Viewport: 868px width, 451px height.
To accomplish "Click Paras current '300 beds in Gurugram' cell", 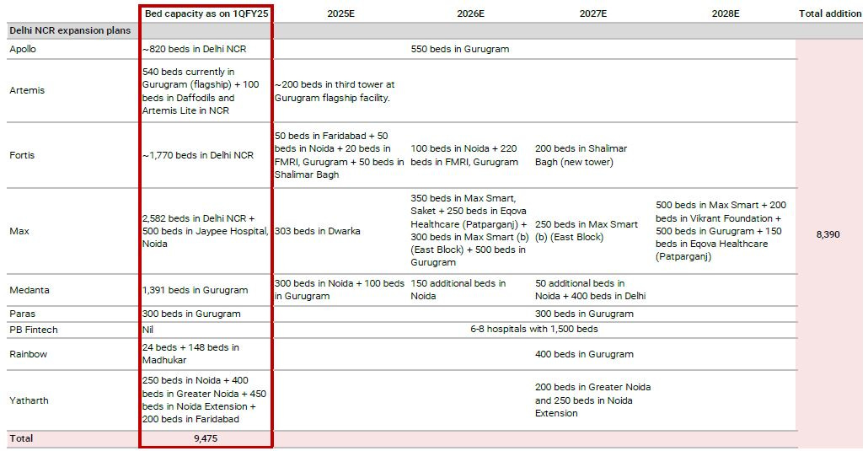I will click(x=191, y=314).
